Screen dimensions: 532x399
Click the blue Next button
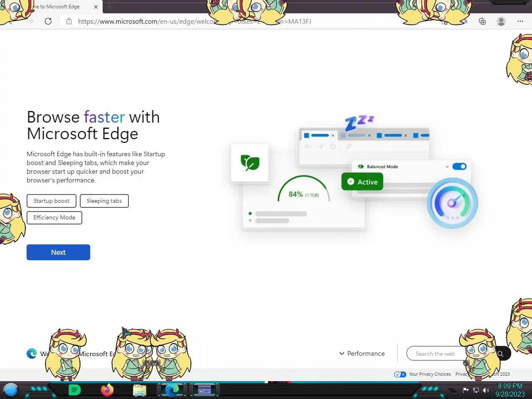(x=58, y=252)
